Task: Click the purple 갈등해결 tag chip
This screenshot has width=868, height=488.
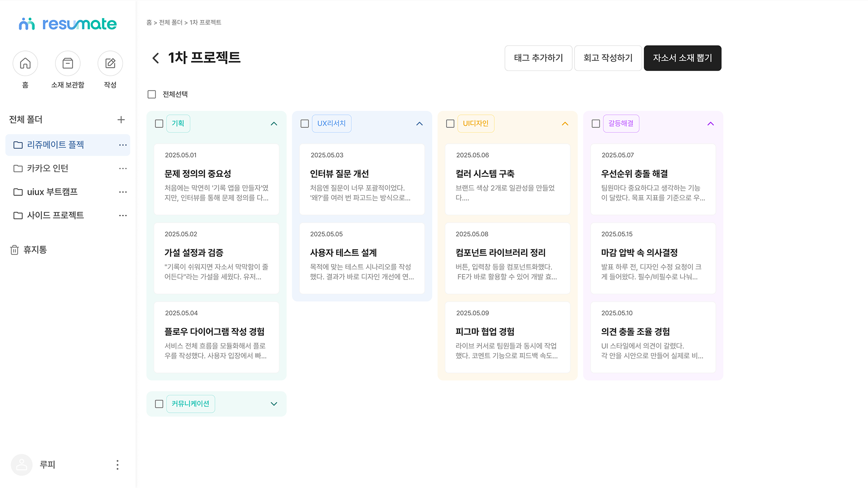Action: point(621,123)
